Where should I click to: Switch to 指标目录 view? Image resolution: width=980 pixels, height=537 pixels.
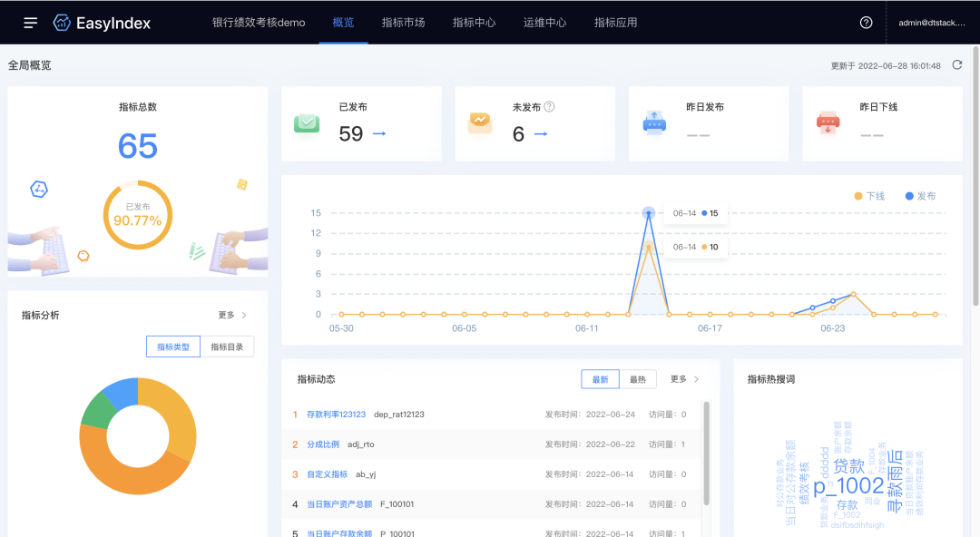coord(227,347)
